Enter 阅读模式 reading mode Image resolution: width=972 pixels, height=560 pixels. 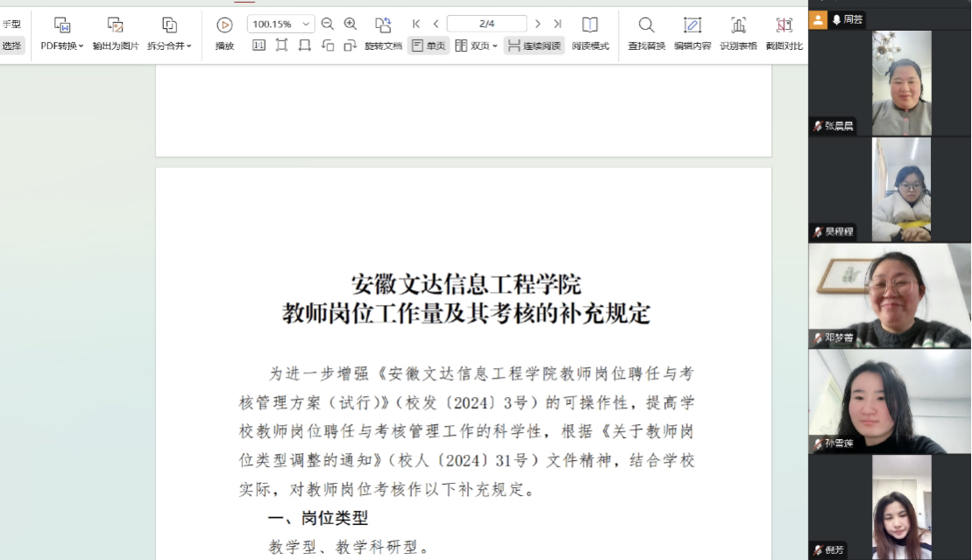590,34
